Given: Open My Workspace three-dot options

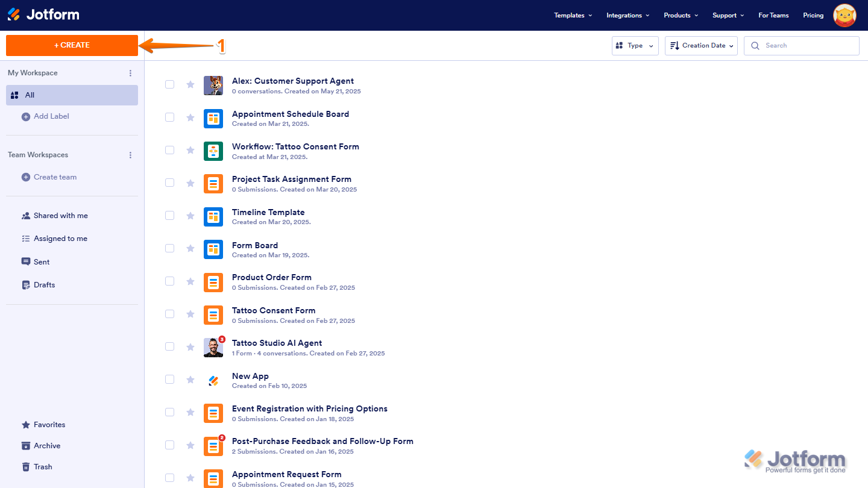Looking at the screenshot, I should (x=130, y=73).
